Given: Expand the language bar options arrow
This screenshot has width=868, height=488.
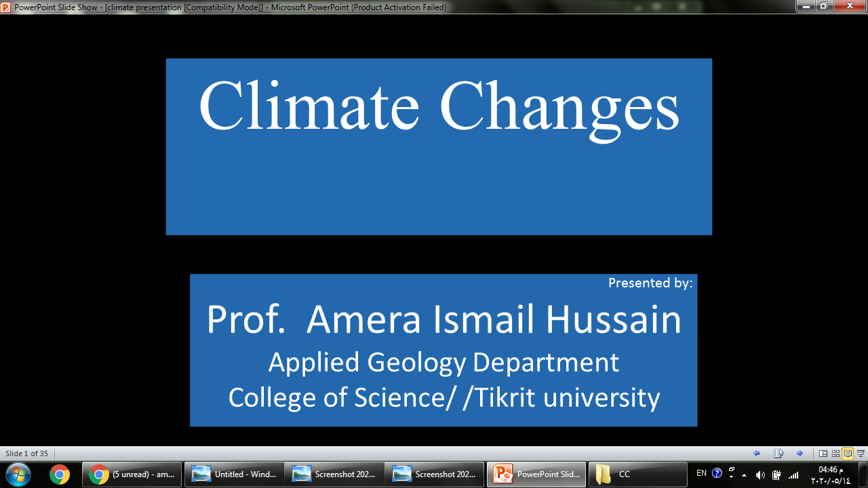Looking at the screenshot, I should tap(732, 477).
